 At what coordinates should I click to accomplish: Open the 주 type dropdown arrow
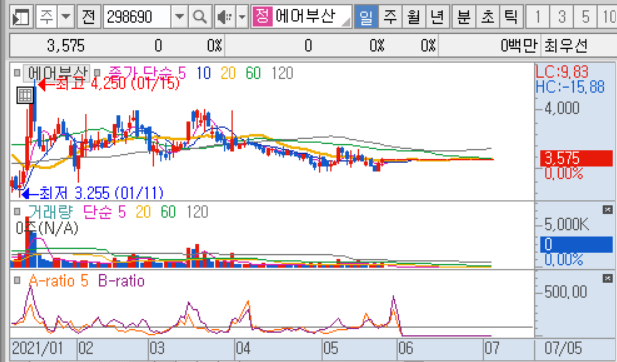click(x=66, y=17)
